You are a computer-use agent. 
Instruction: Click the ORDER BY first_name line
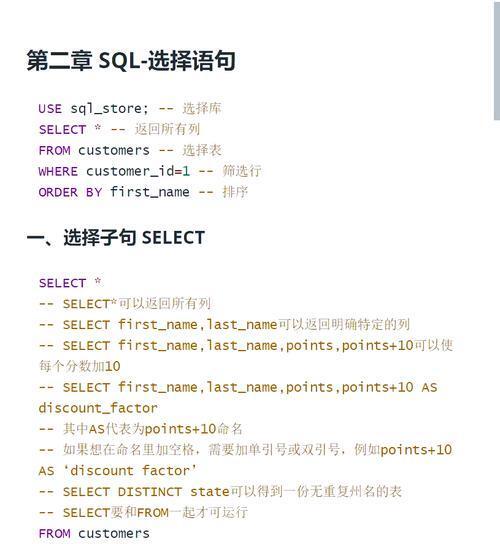pos(143,192)
